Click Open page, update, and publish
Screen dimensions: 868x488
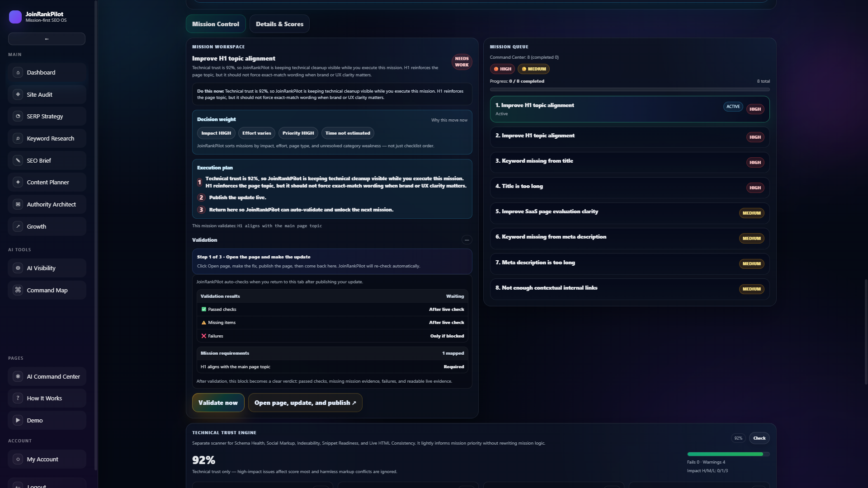click(x=305, y=403)
